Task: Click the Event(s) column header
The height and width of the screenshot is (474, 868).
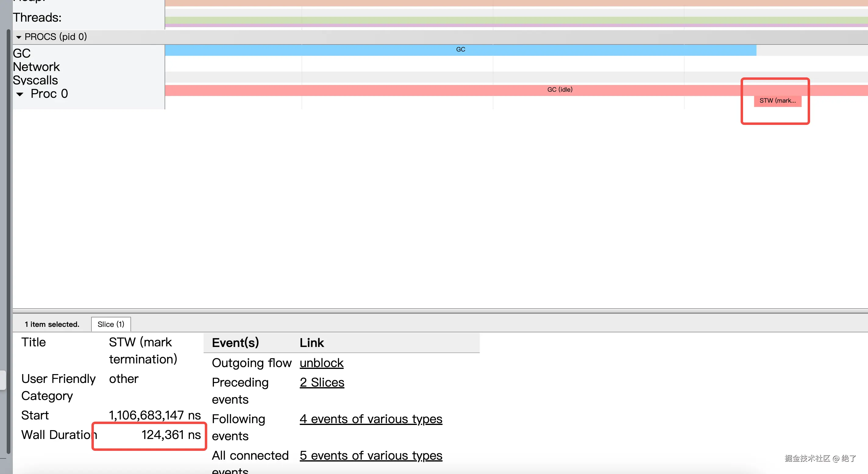Action: [235, 343]
